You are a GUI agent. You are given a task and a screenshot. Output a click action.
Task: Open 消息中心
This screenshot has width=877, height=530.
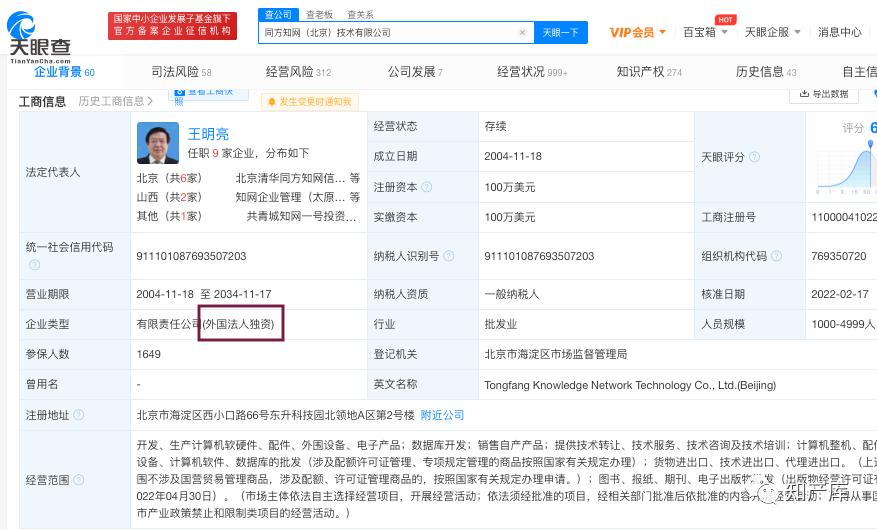840,32
